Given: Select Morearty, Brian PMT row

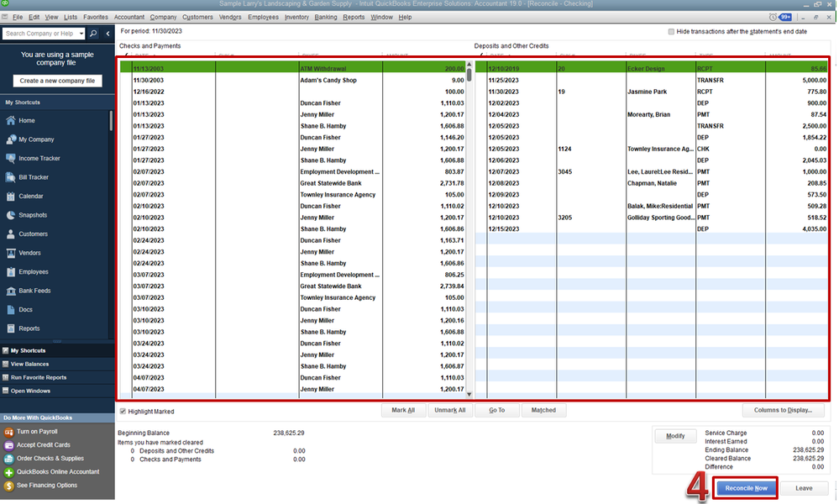Looking at the screenshot, I should [651, 114].
